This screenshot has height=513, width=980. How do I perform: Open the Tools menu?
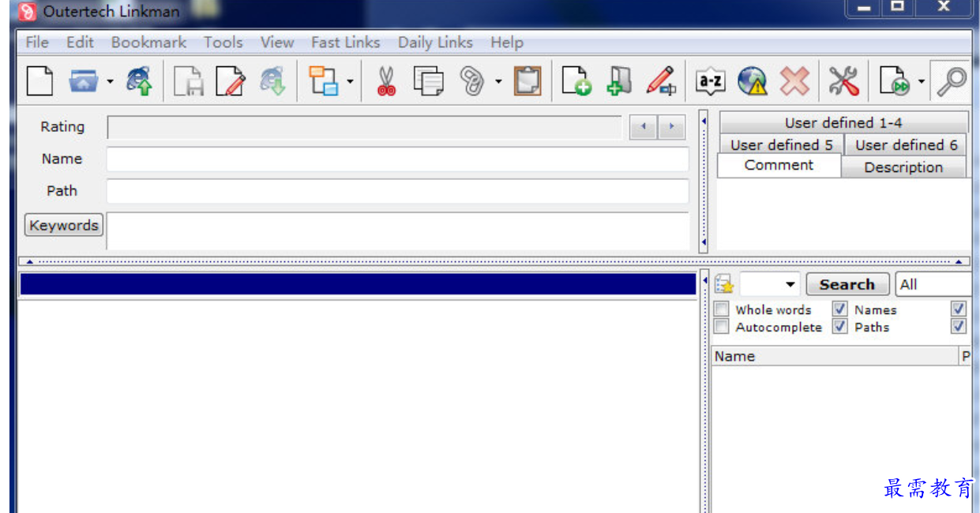pyautogui.click(x=223, y=43)
